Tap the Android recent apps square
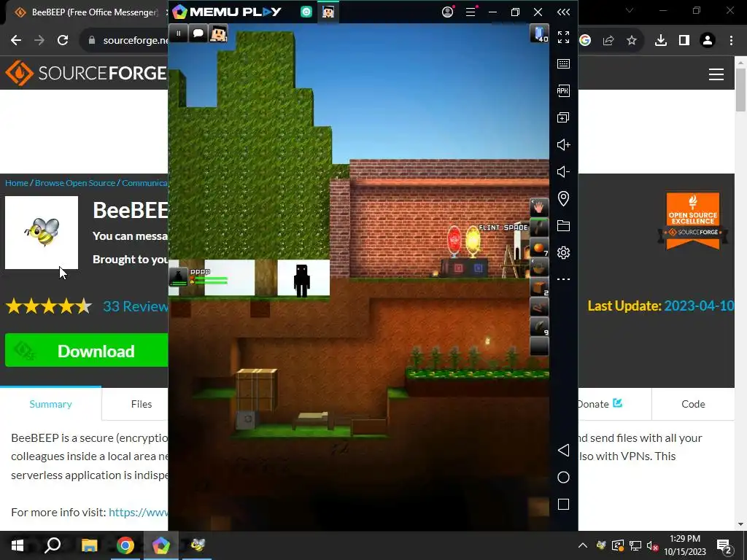Screen dimensions: 747x560 (564, 505)
